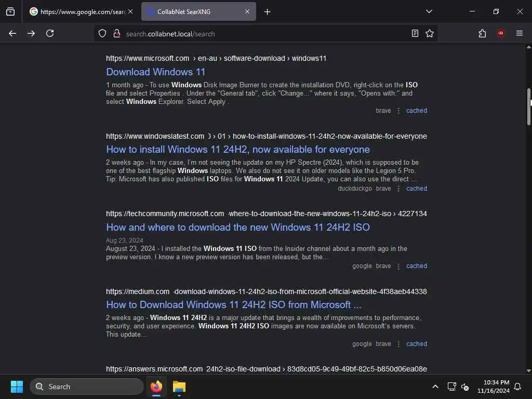
Task: Open cached link for windowslatest result
Action: click(x=417, y=189)
